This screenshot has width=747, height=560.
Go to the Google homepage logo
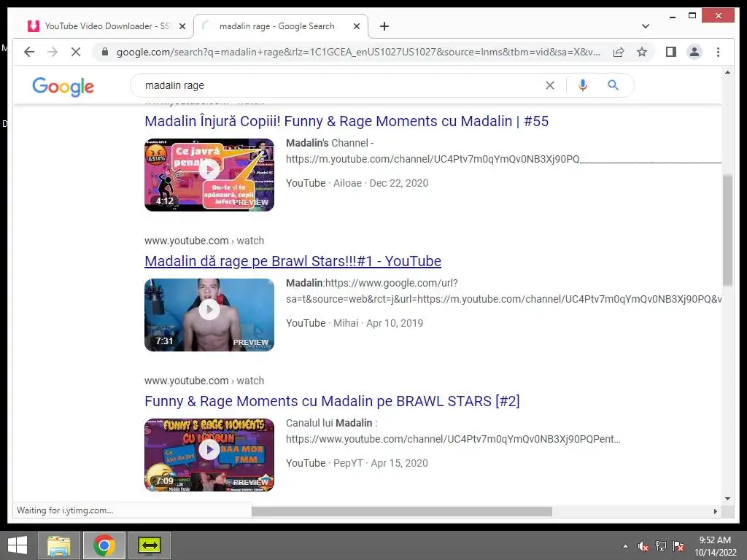click(x=63, y=86)
